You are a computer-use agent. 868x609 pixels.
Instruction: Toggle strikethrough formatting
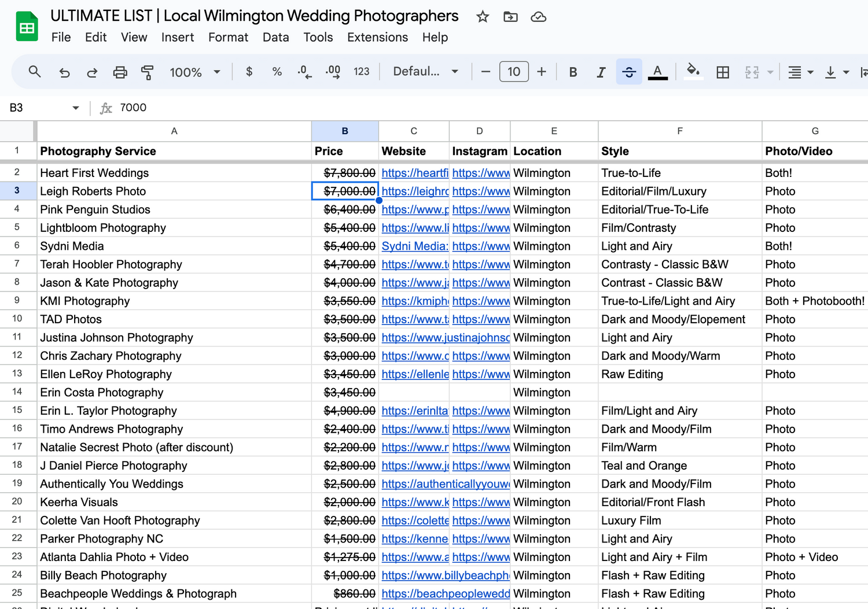pyautogui.click(x=629, y=72)
